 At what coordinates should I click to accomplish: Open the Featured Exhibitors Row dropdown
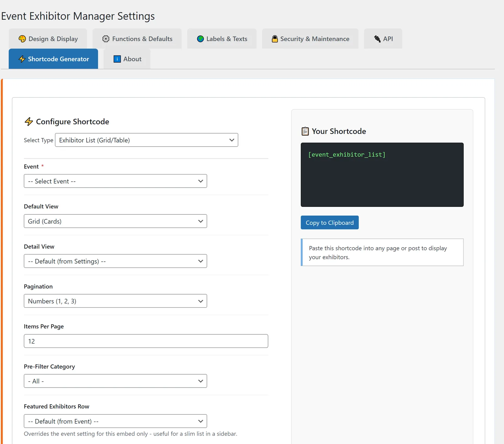[115, 421]
